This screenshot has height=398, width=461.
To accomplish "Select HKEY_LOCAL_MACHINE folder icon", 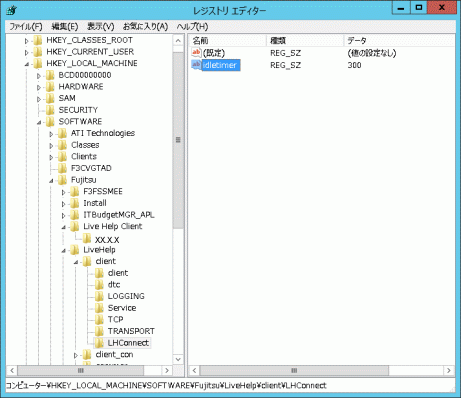I will click(x=38, y=64).
